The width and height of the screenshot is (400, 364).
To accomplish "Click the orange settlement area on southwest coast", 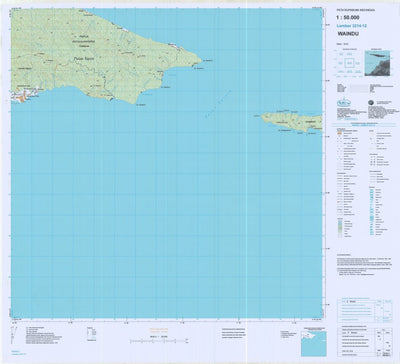I will [22, 98].
